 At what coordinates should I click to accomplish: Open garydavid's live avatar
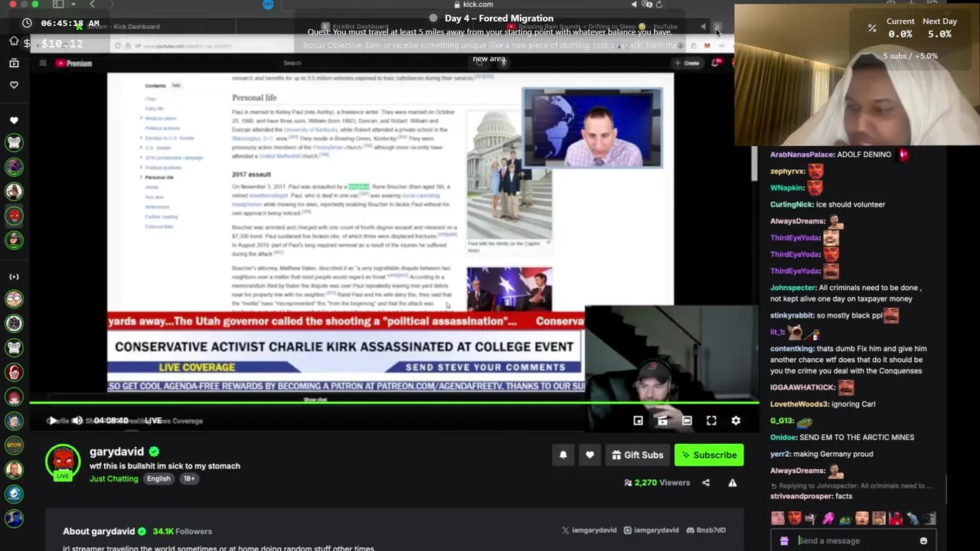[x=63, y=462]
